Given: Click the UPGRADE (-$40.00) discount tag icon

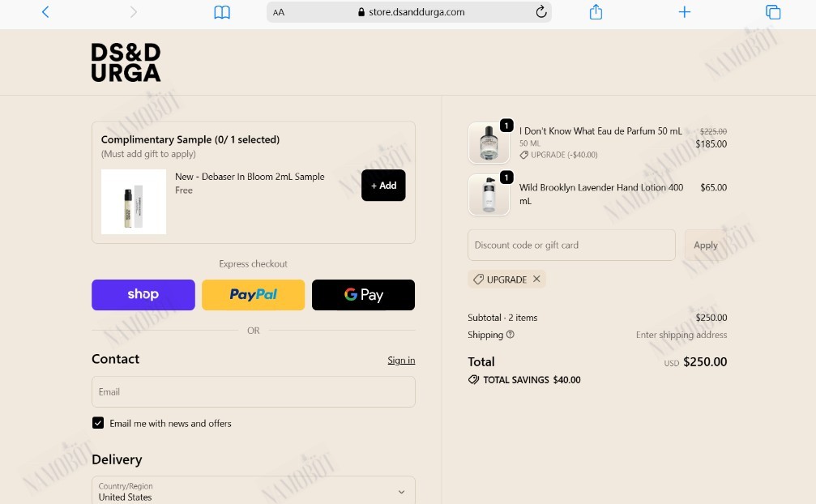Looking at the screenshot, I should click(x=524, y=155).
